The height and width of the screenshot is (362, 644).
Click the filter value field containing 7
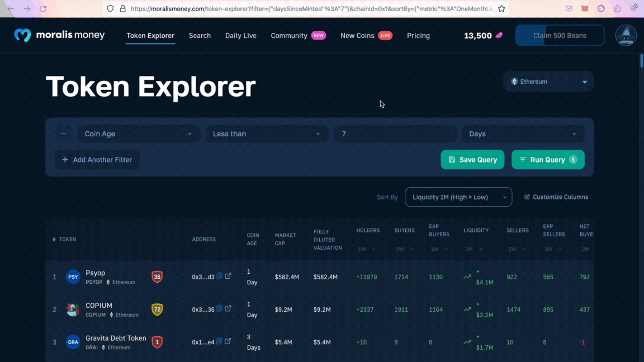point(395,134)
